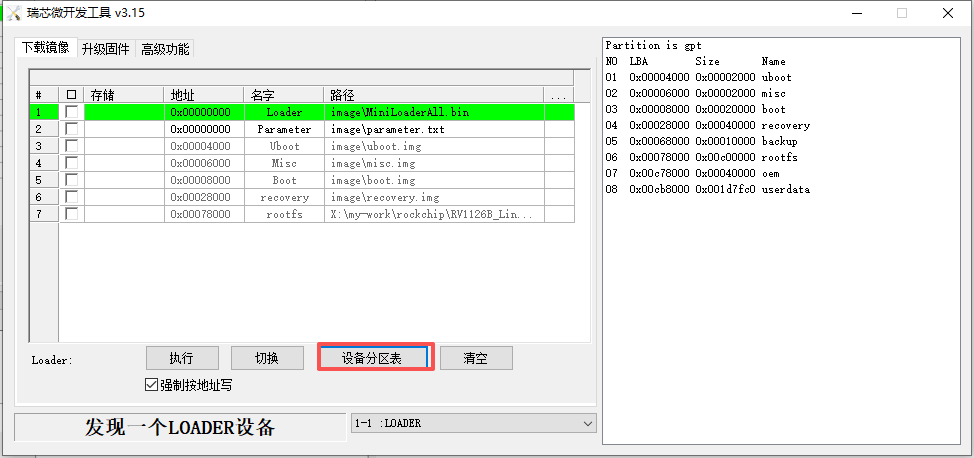
Task: Click row number 3 in table
Action: (43, 146)
